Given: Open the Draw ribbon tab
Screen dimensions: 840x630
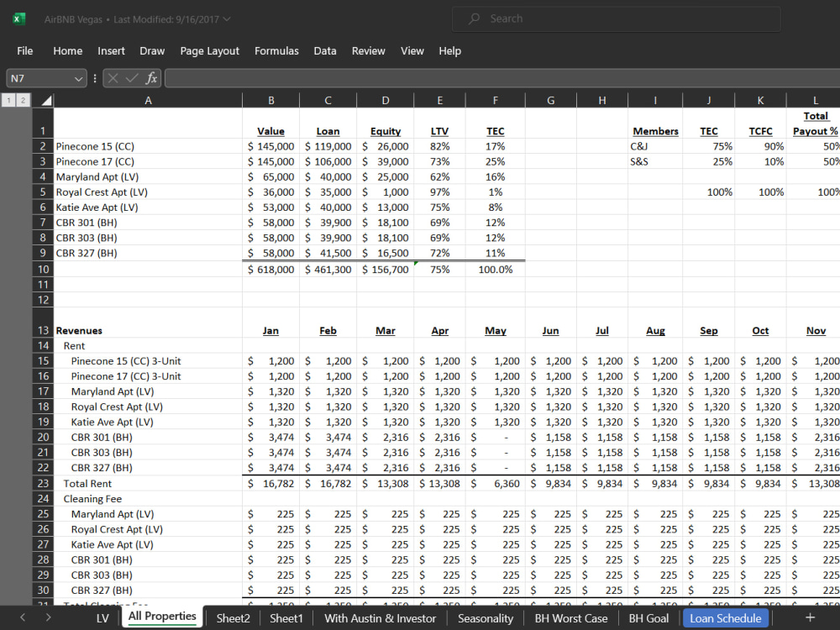Looking at the screenshot, I should 152,50.
